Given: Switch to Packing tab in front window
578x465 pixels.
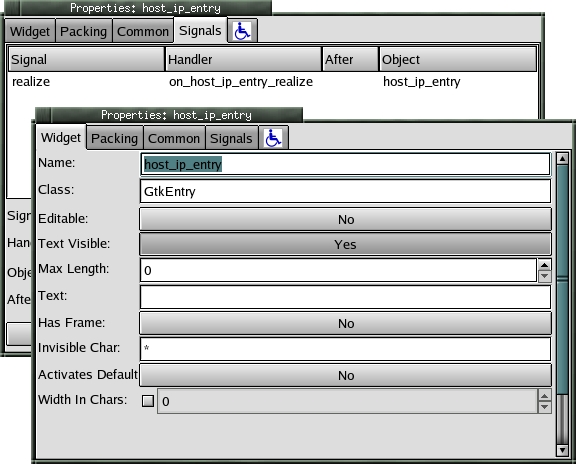Looking at the screenshot, I should 114,138.
